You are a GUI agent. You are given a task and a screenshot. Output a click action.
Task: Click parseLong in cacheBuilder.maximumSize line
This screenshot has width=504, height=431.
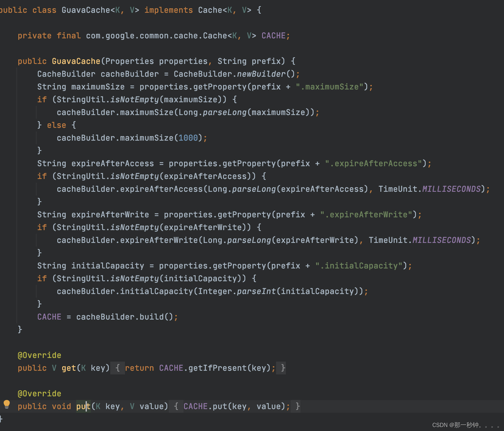[x=225, y=112]
